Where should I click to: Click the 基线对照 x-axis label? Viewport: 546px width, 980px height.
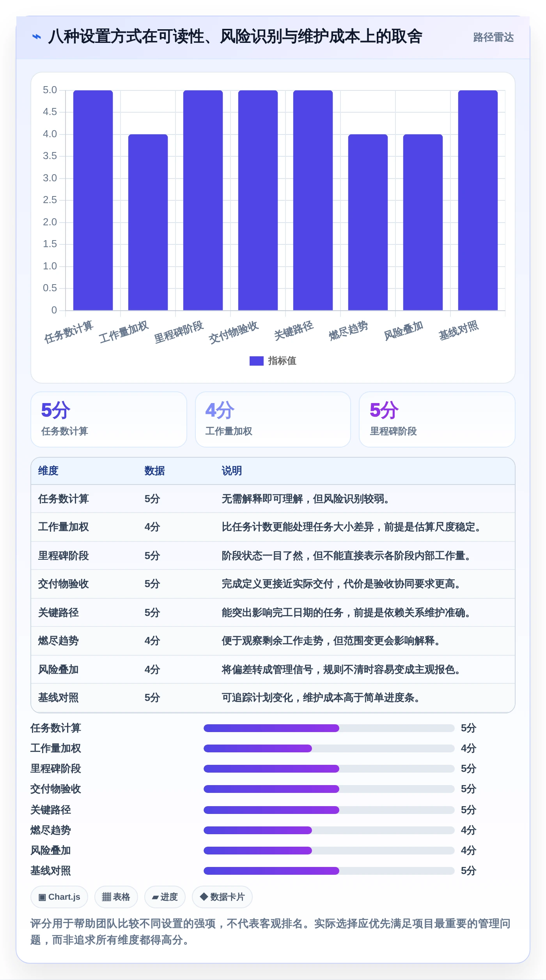[459, 331]
